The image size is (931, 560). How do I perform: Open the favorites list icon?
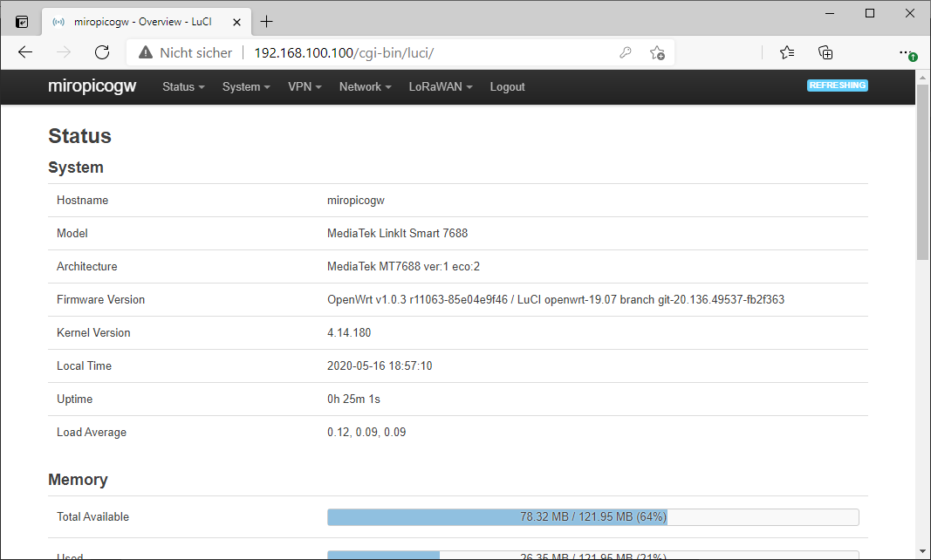pos(787,52)
